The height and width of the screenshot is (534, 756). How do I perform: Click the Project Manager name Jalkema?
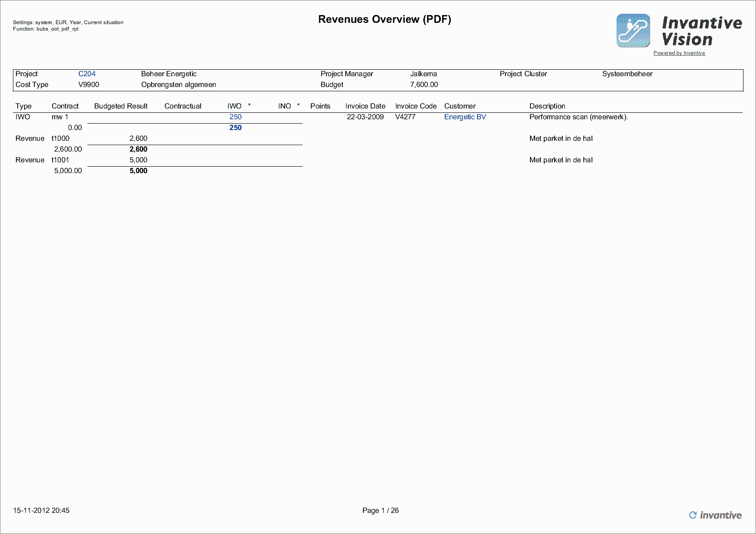pyautogui.click(x=424, y=74)
